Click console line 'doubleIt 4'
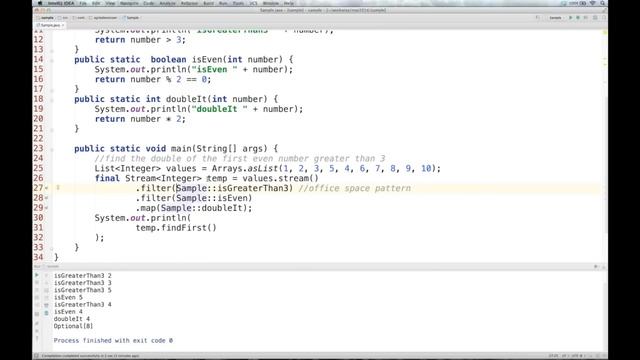Viewport: 640px width, 360px height. [72, 319]
